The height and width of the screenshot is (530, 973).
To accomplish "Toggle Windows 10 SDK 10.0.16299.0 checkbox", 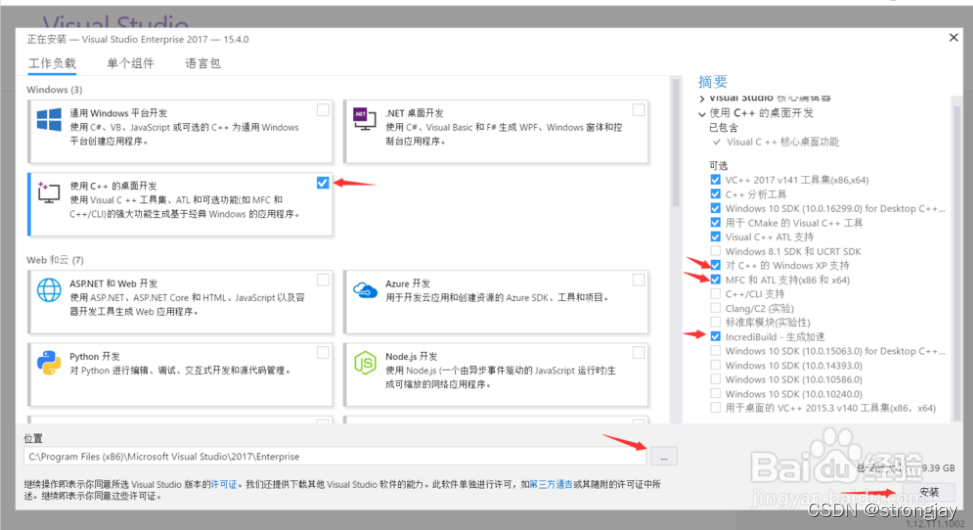I will [715, 209].
